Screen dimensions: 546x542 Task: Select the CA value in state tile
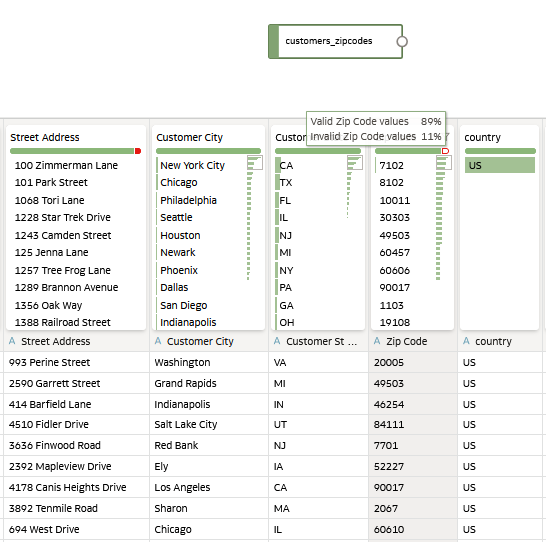[286, 165]
